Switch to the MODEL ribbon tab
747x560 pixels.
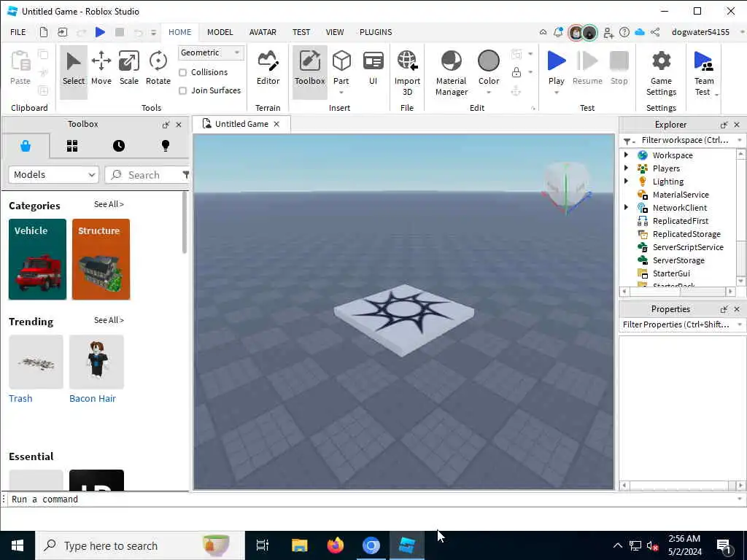(220, 32)
